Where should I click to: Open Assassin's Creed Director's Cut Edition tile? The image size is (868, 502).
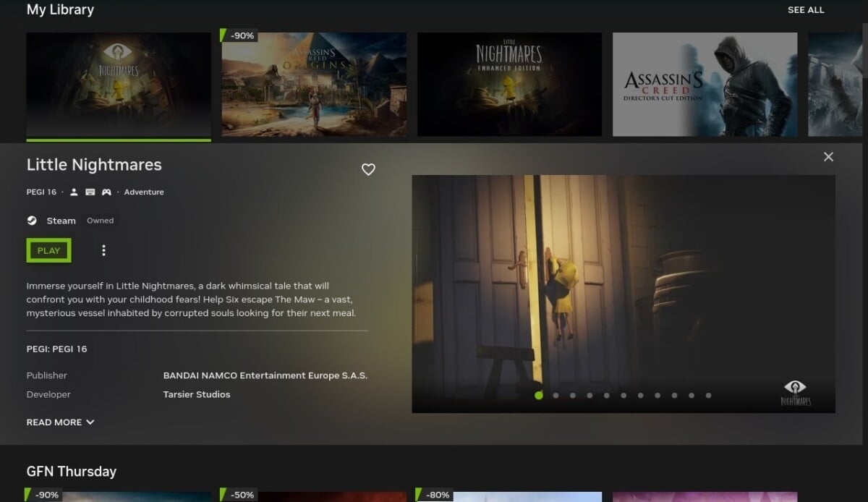(x=705, y=85)
